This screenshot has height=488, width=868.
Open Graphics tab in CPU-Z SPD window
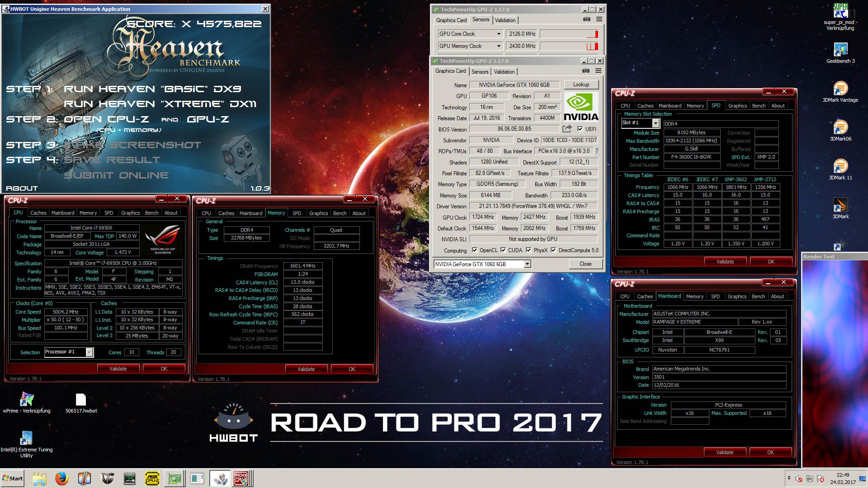tap(737, 106)
